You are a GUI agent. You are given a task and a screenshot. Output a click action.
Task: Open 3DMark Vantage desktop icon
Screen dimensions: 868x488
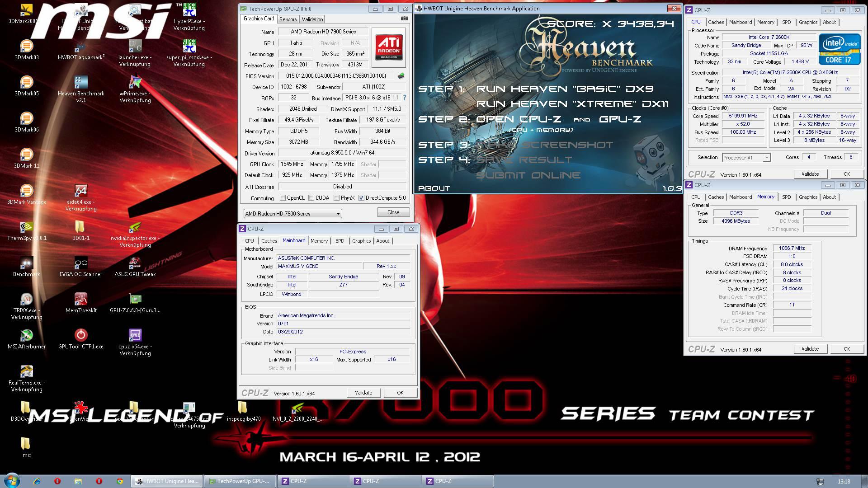(x=27, y=194)
